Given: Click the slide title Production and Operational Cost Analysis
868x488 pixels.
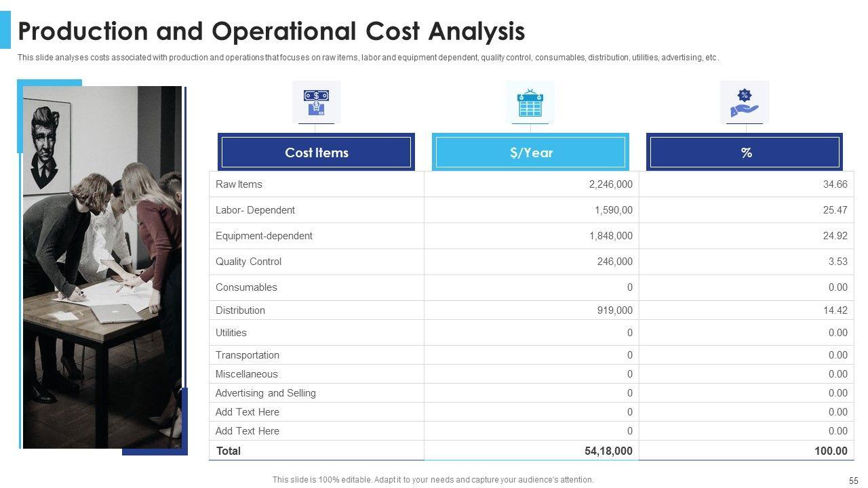Looking at the screenshot, I should pyautogui.click(x=271, y=32).
